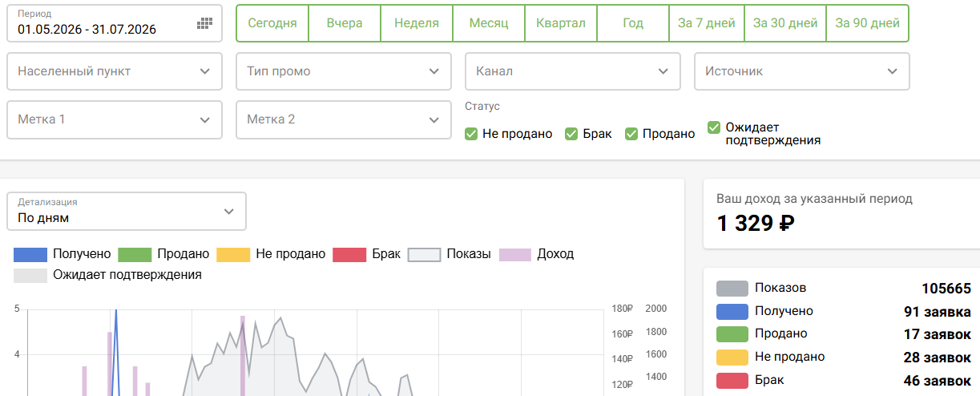980x396 pixels.
Task: Click the yellow Не продано summary swatch
Action: click(x=732, y=357)
